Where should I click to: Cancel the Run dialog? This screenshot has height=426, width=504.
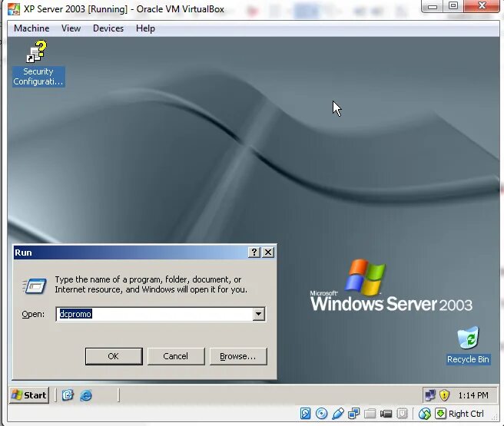[x=175, y=356]
